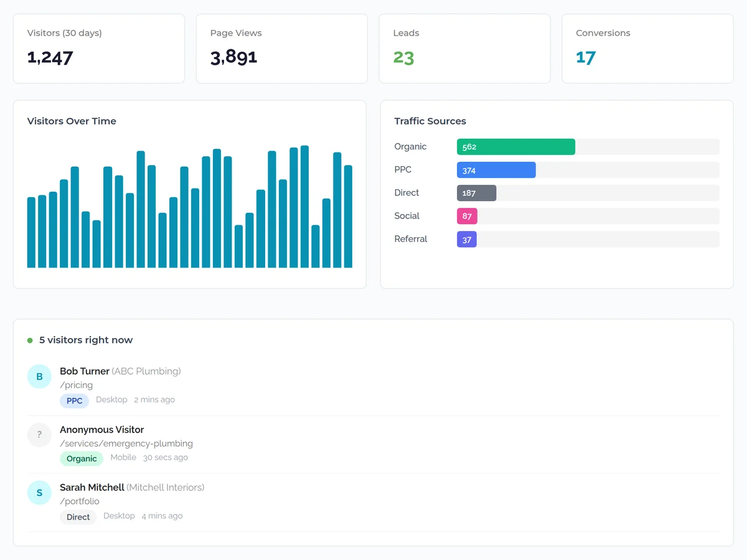Click the last bar in Visitors Over Time
Screen dimensions: 747x560
[348, 217]
